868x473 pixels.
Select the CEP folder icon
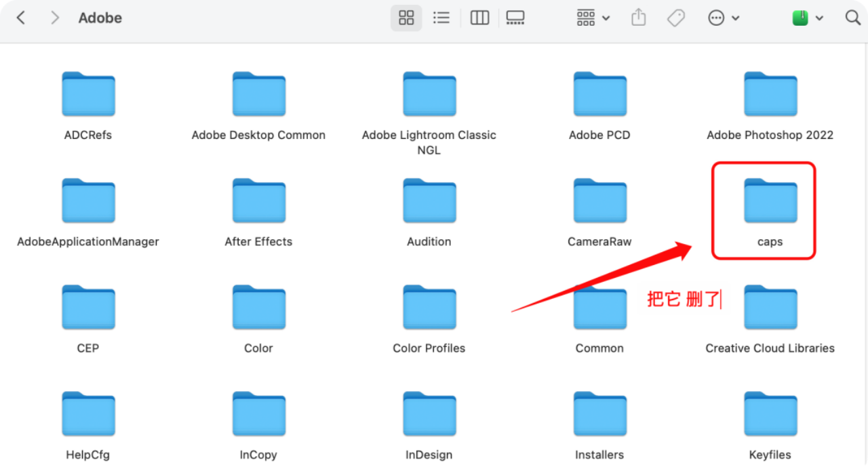click(x=88, y=307)
